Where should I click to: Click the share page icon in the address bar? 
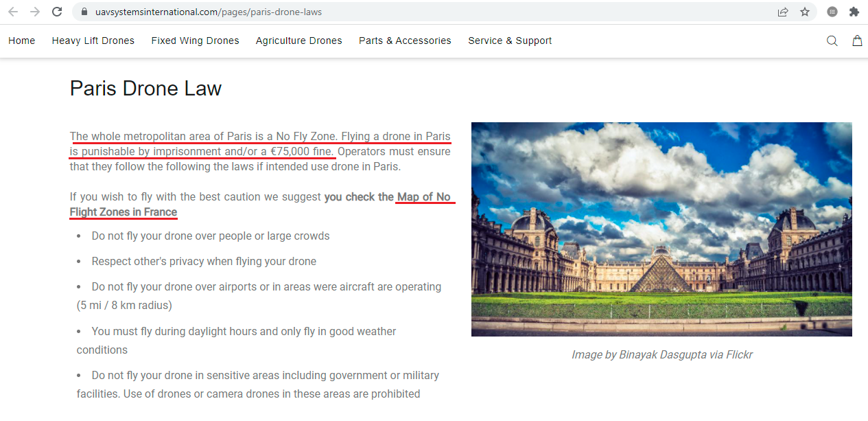click(782, 12)
